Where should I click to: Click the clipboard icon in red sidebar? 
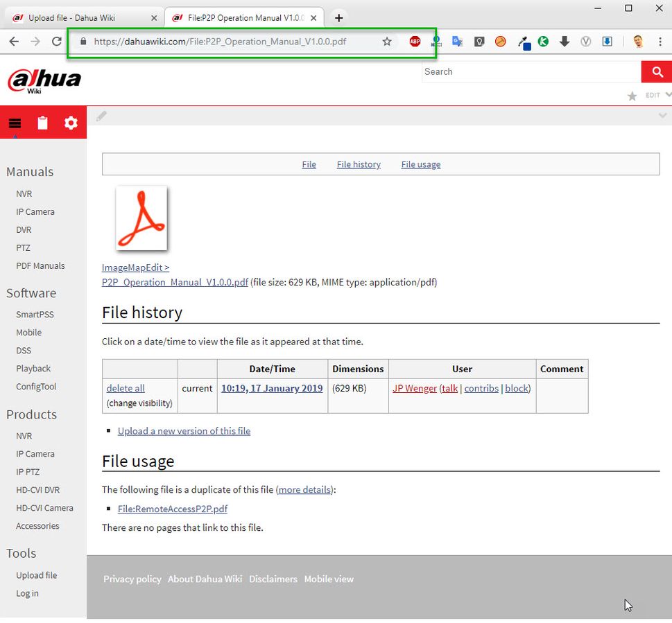[42, 123]
